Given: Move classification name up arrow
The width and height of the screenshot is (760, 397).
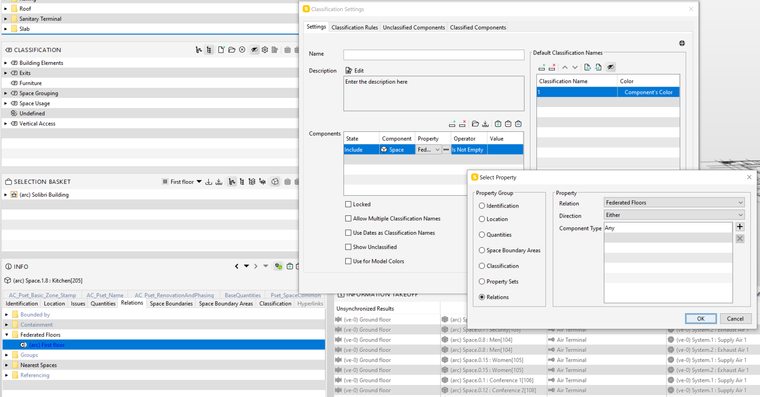Looking at the screenshot, I should [x=565, y=67].
